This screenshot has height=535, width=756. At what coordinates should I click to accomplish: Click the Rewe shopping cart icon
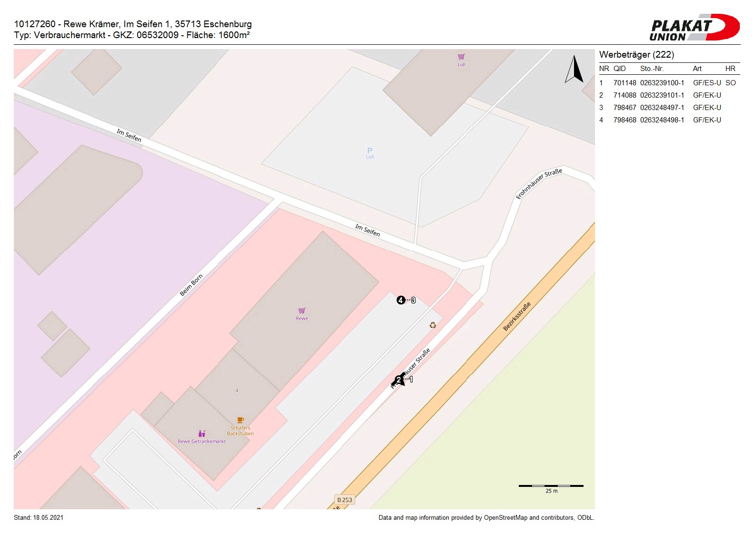(302, 311)
